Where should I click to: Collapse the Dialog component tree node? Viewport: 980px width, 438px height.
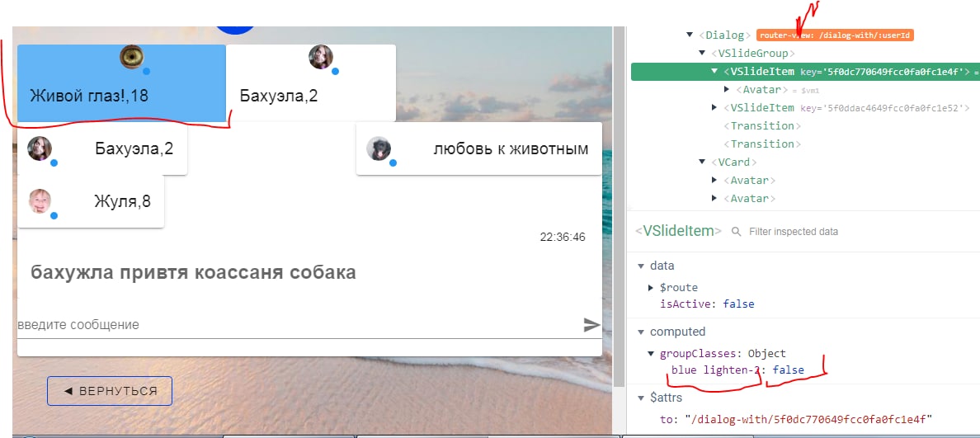690,35
